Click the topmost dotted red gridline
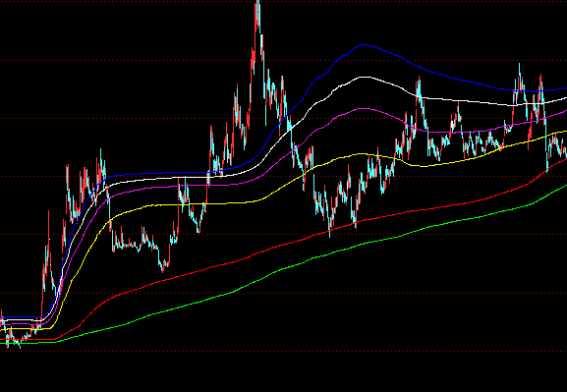This screenshot has height=392, width=567. point(283,2)
